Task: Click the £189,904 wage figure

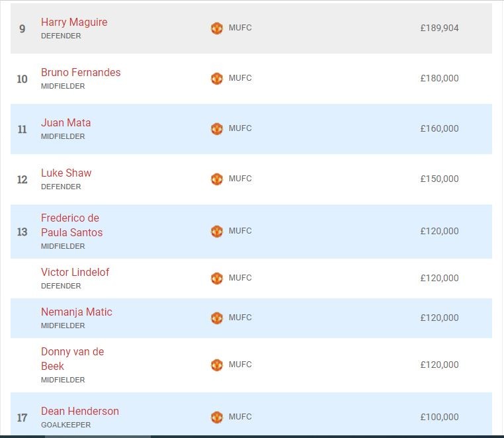Action: click(x=439, y=28)
